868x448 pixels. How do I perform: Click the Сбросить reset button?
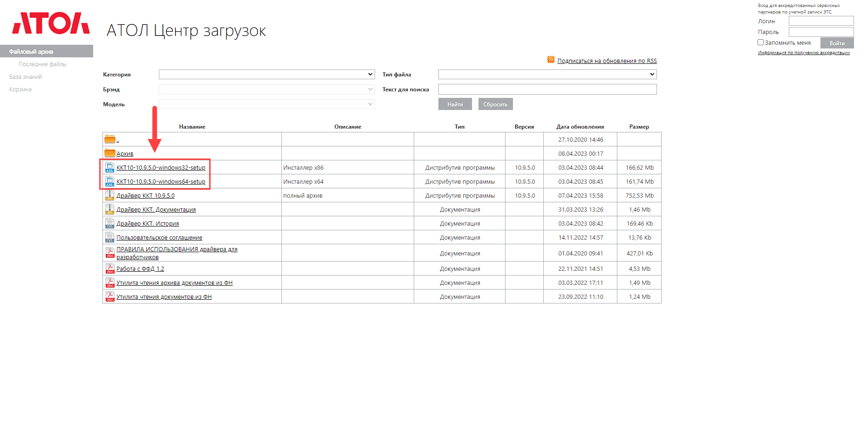[495, 104]
